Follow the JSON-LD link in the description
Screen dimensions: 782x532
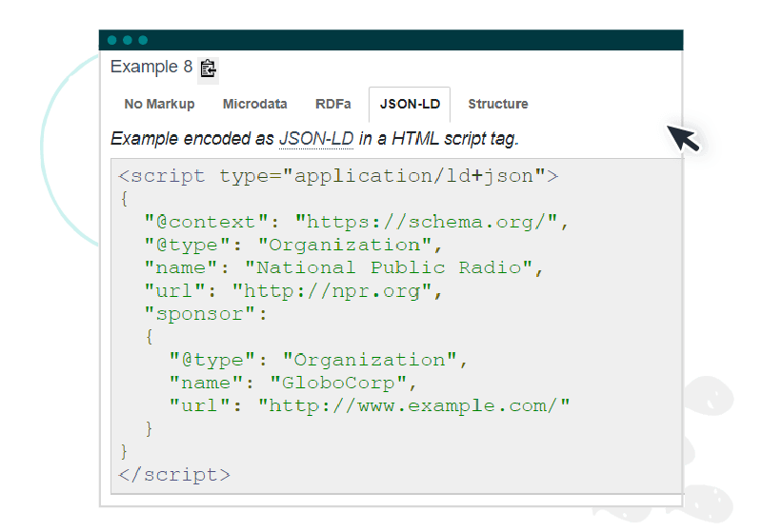coord(316,139)
